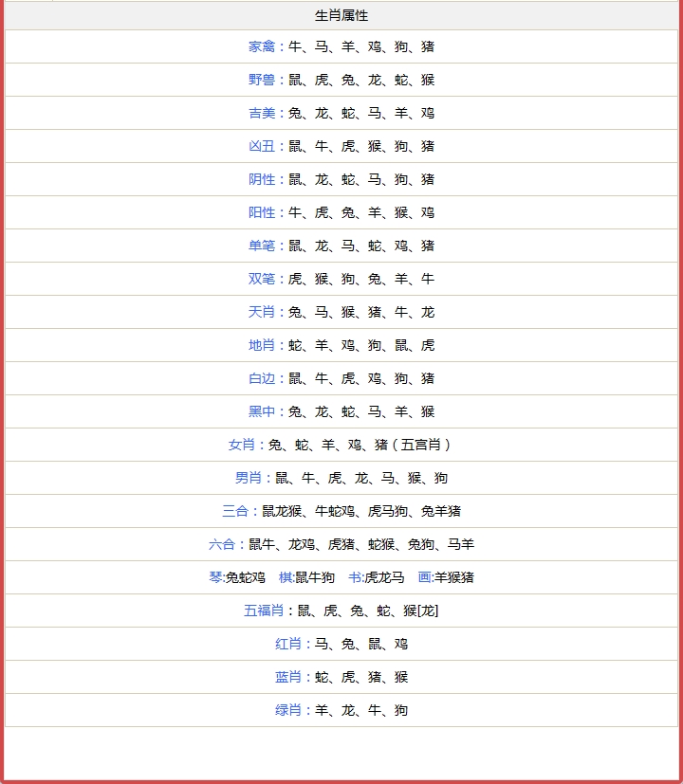Click the 生肖属性 table header
This screenshot has width=683, height=784.
[x=341, y=16]
